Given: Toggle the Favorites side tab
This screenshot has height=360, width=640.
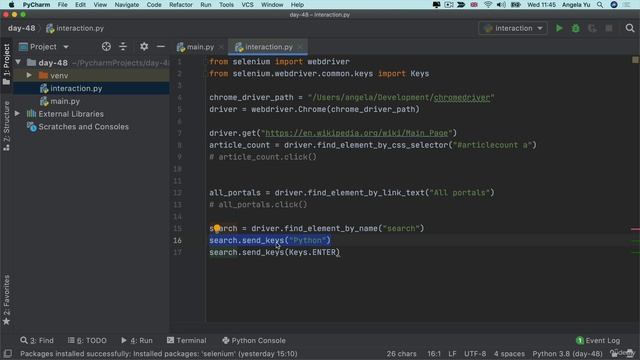Looking at the screenshot, I should pos(6,300).
